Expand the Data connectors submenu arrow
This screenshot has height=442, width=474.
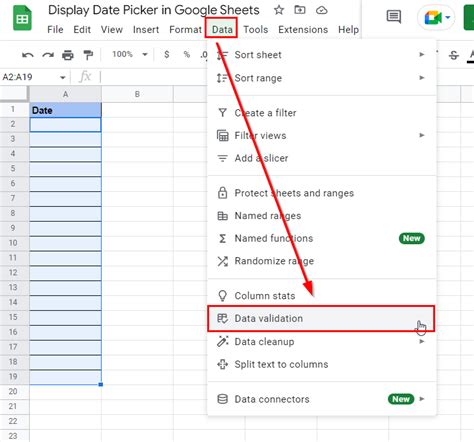[x=422, y=399]
